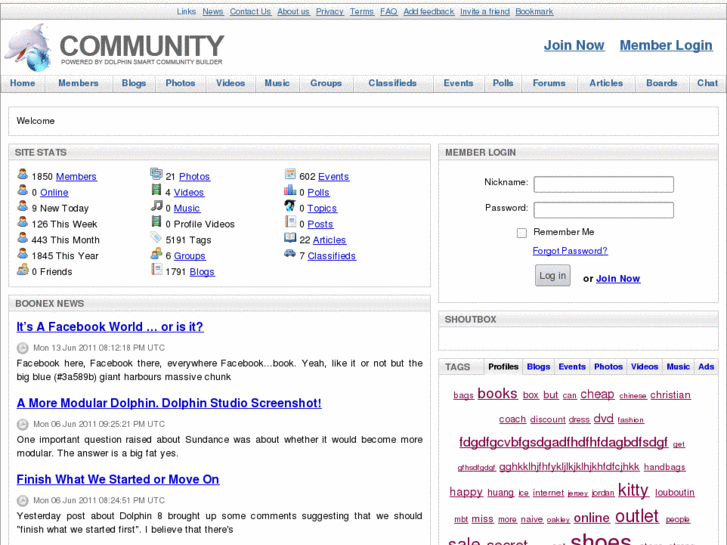Click the Profile Videos film icon
The image size is (727, 545).
pyautogui.click(x=156, y=222)
